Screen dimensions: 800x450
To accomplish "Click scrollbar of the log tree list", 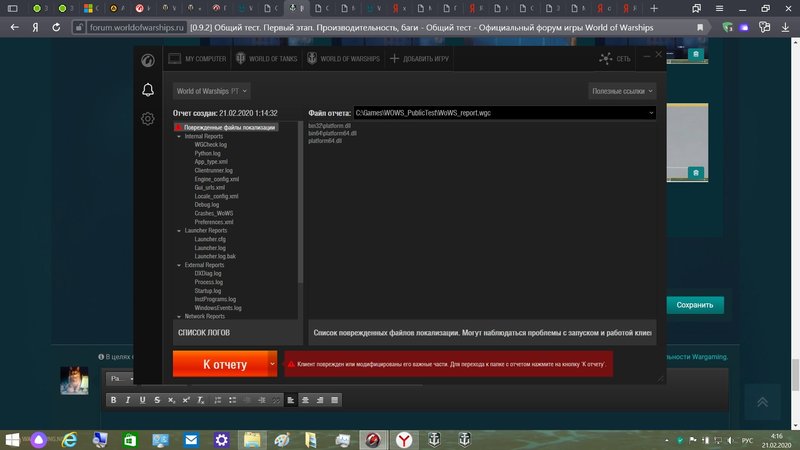I will pyautogui.click(x=301, y=203).
